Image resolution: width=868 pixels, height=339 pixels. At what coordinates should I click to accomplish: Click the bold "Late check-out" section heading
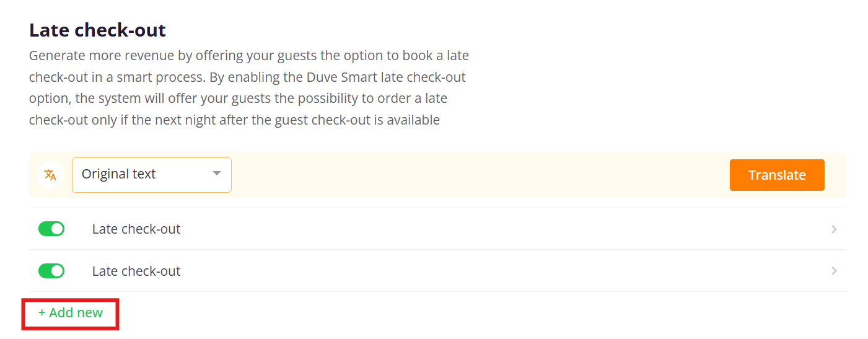click(97, 30)
